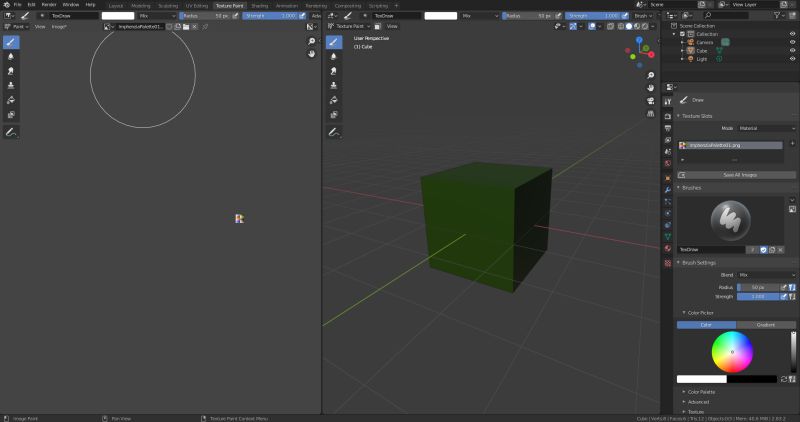Switch to Shading workspace tab
Viewport: 800px width, 422px height.
click(259, 6)
